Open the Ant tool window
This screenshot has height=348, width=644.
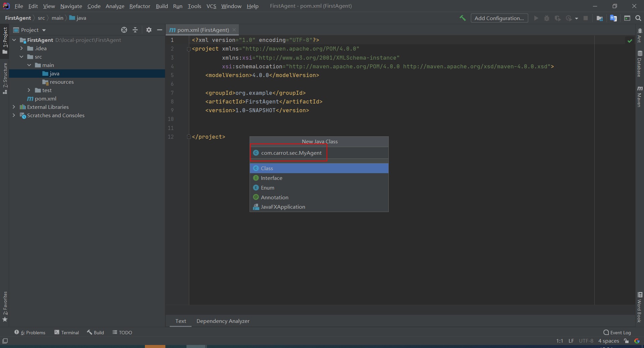tap(640, 35)
